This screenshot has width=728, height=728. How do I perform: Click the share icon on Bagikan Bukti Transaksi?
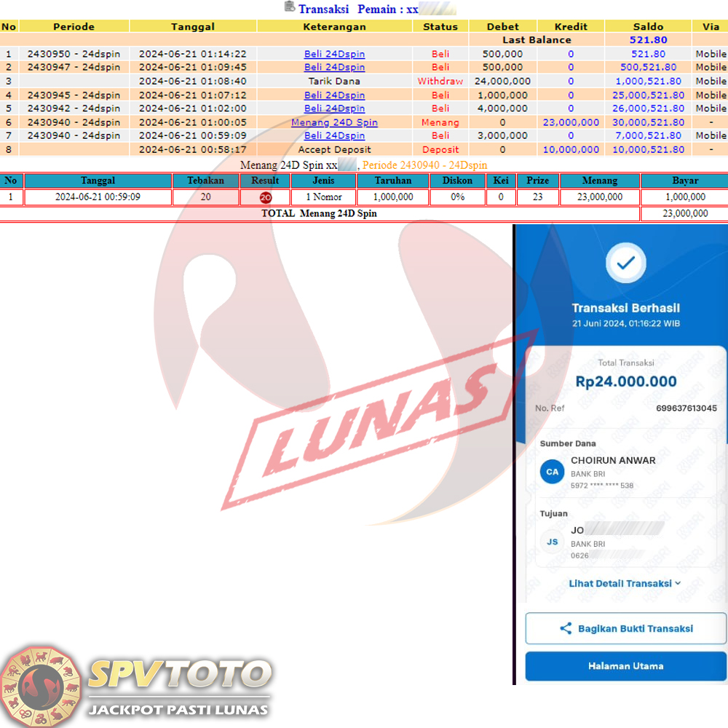(566, 628)
